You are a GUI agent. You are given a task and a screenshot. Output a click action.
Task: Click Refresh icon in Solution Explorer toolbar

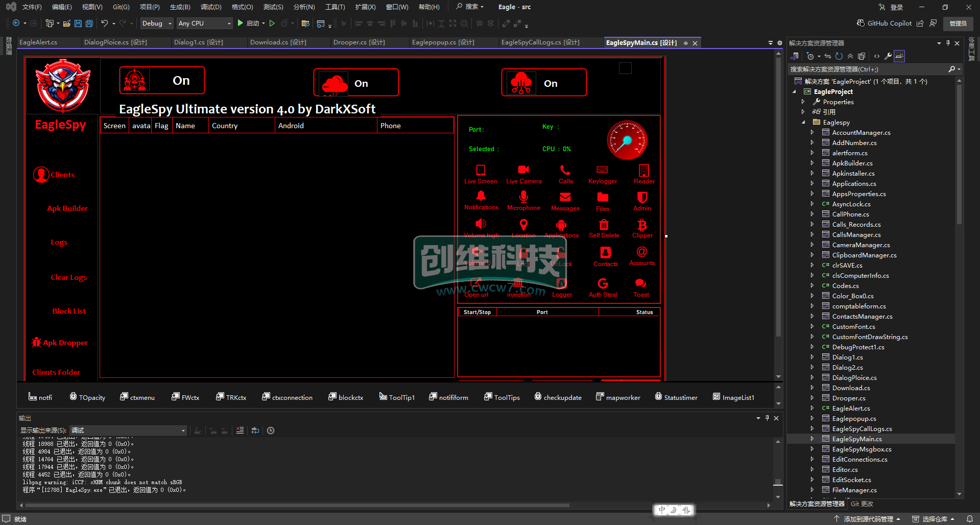point(839,56)
